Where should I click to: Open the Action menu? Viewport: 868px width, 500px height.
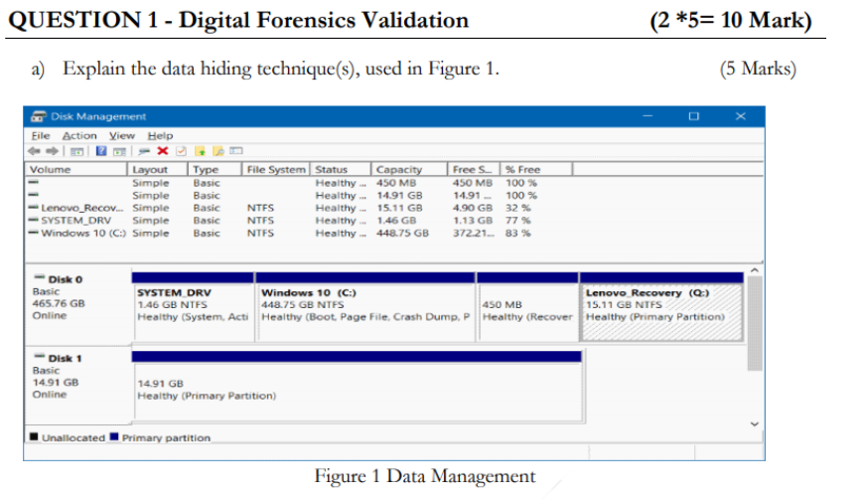coord(79,136)
